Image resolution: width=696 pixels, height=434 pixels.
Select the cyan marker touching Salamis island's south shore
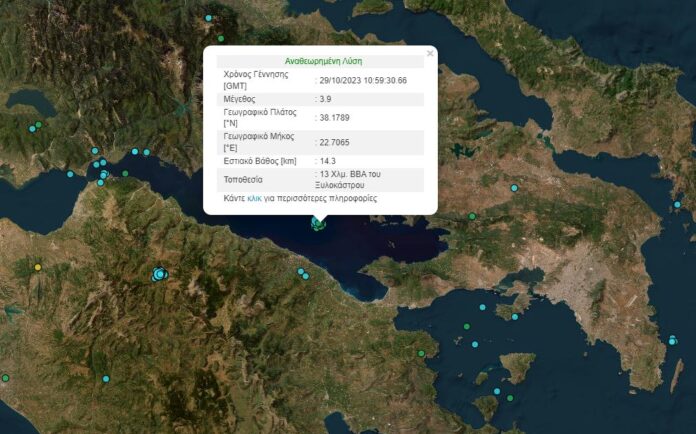click(515, 317)
